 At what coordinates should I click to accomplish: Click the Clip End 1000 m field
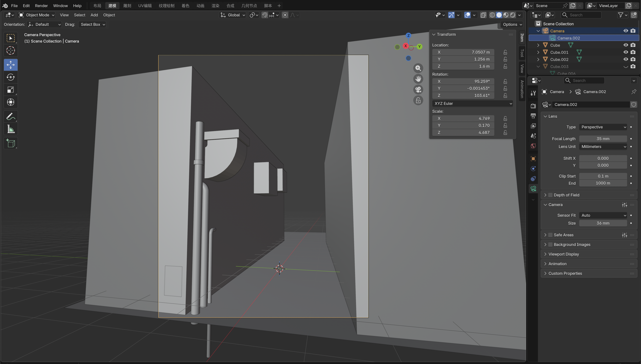(x=603, y=183)
